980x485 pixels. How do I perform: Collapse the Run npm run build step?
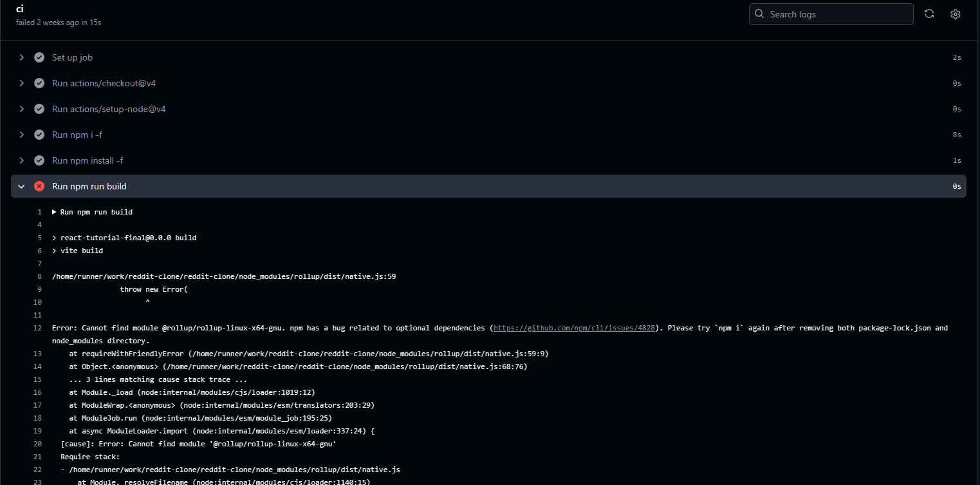click(x=22, y=185)
